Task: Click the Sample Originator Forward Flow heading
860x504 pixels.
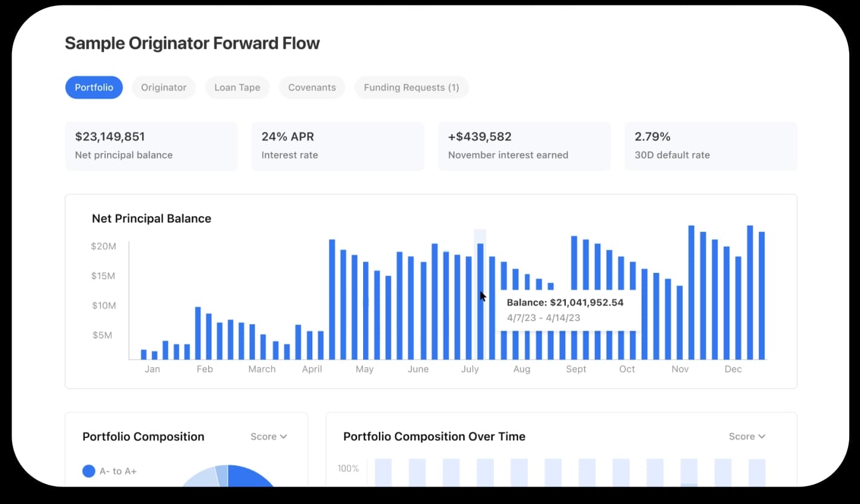Action: 192,44
